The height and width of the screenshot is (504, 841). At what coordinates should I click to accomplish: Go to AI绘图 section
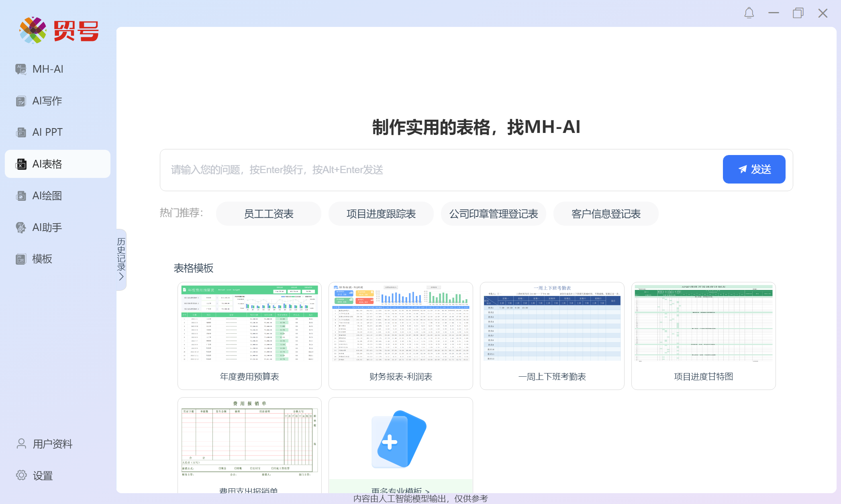pyautogui.click(x=57, y=196)
